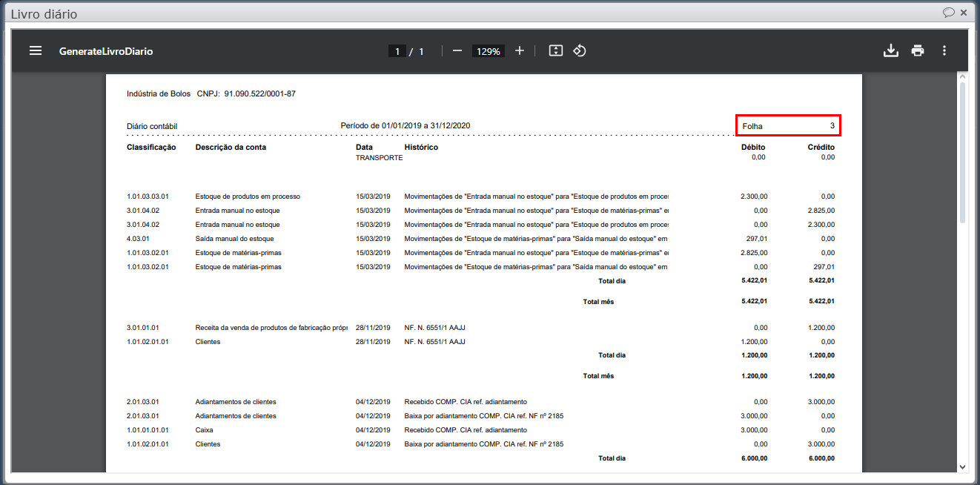Click the Diário contábil label
Screen dimensions: 980x485
click(x=152, y=127)
